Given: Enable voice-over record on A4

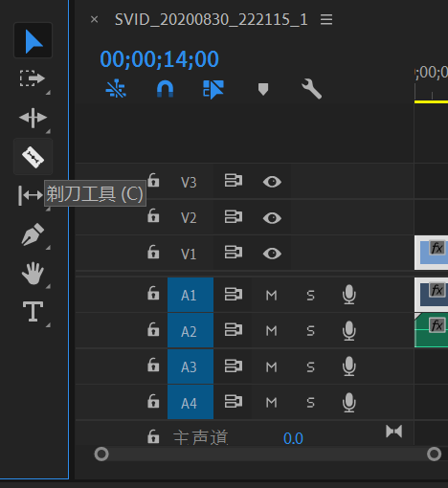Looking at the screenshot, I should point(349,403).
